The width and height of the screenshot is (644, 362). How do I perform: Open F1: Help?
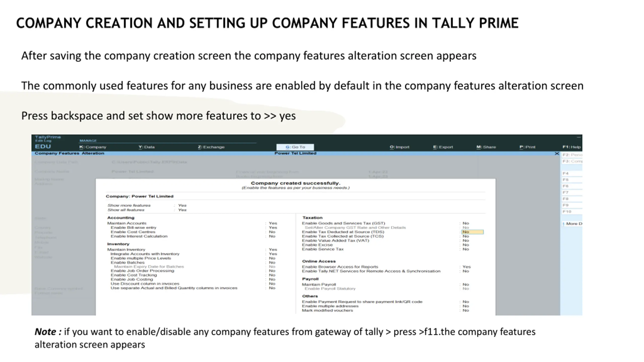(572, 147)
